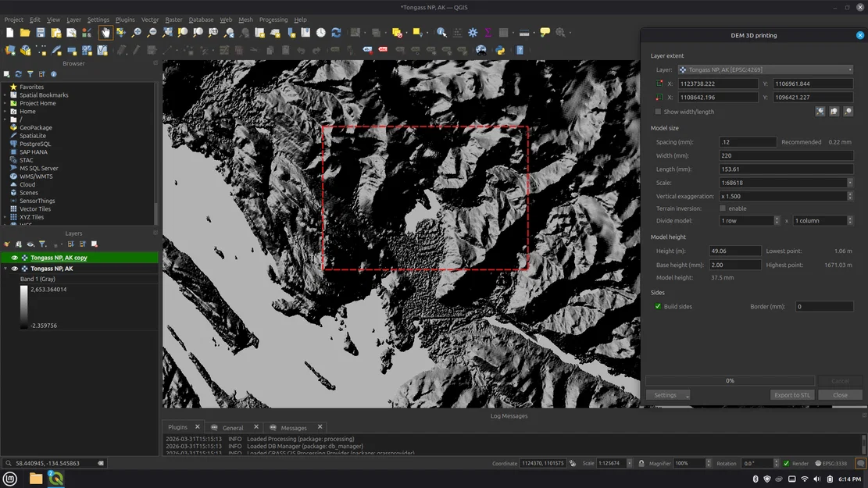
Task: Open the Statistical Summary sigma icon
Action: point(488,33)
